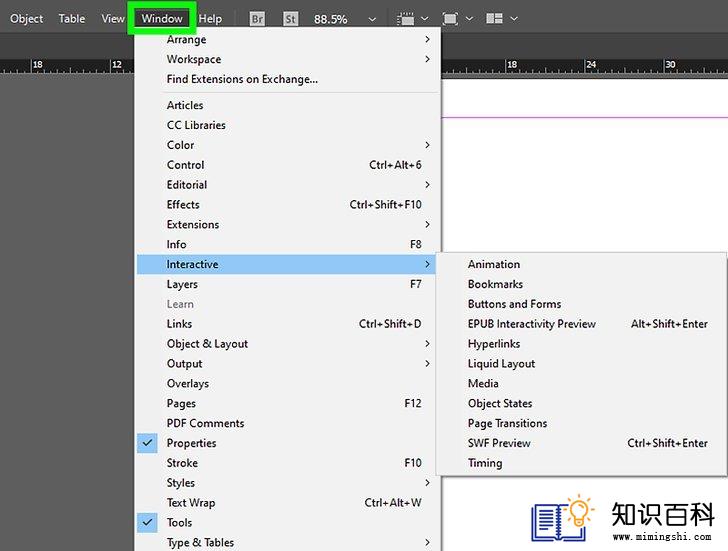This screenshot has width=728, height=551.
Task: Select the Effects menu item
Action: [286, 205]
